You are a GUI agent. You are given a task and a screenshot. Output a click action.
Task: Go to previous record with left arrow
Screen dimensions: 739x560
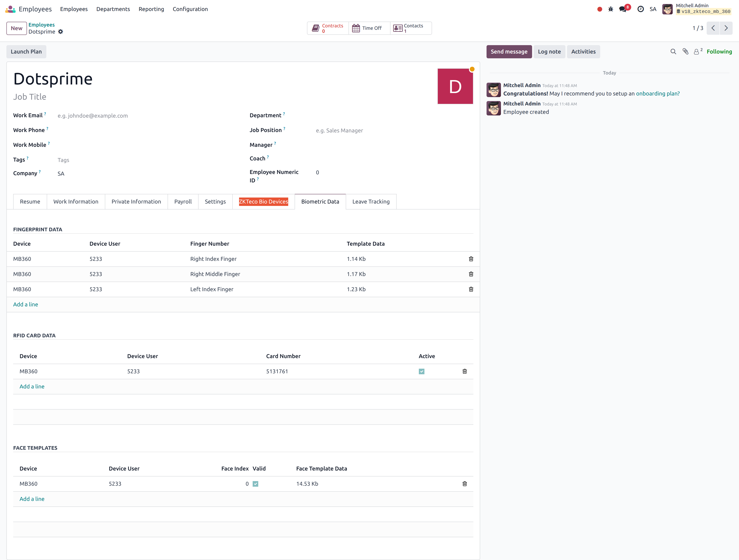coord(713,28)
